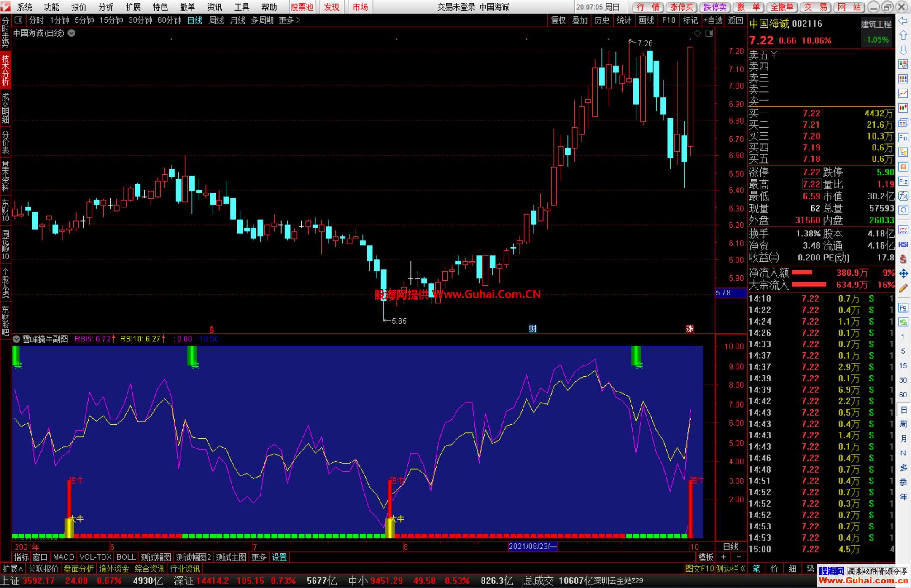Click the 涨停买 button
911x588 pixels.
(682, 7)
